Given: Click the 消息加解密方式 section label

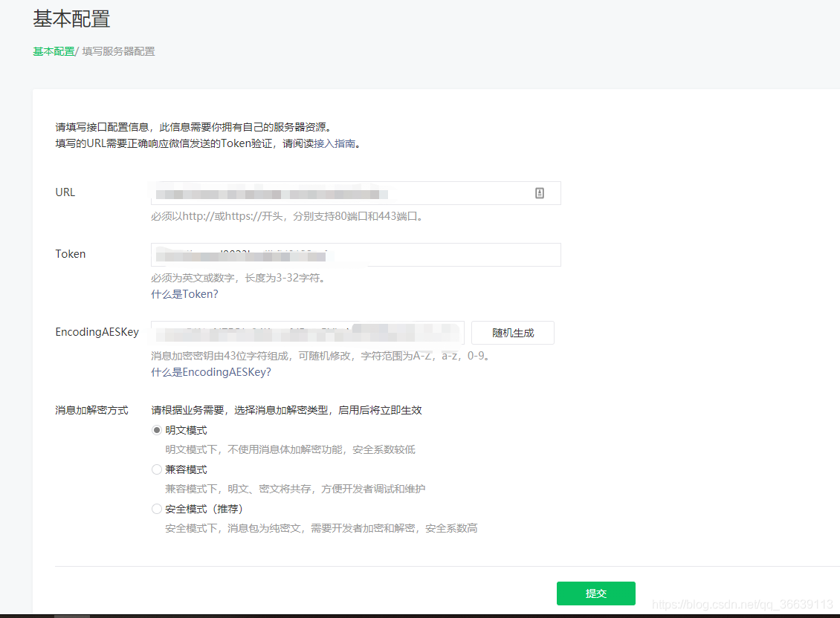Looking at the screenshot, I should [x=91, y=409].
